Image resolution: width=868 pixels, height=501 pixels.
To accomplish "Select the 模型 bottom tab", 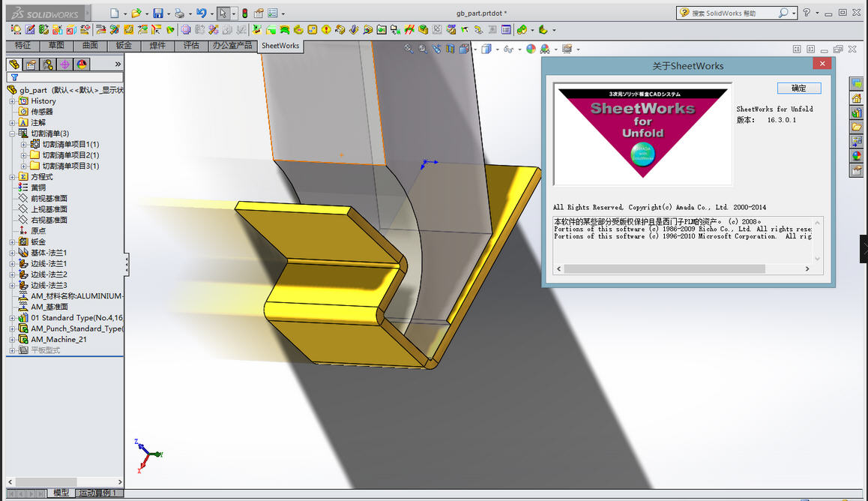I will [x=61, y=493].
